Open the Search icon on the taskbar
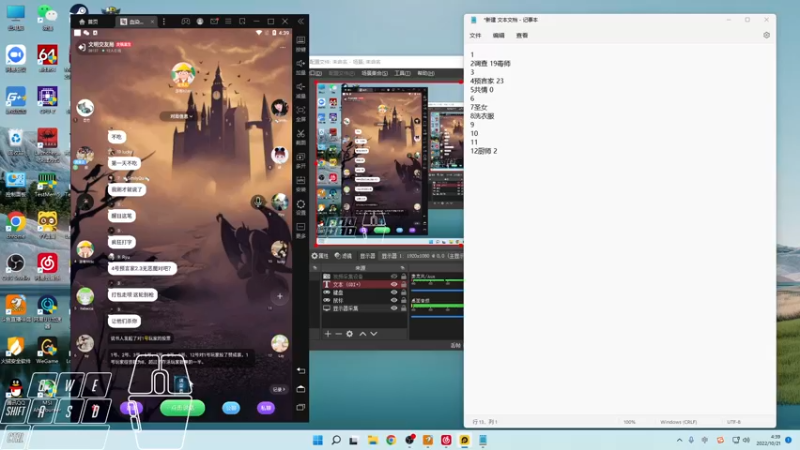The width and height of the screenshot is (800, 450). [x=336, y=440]
